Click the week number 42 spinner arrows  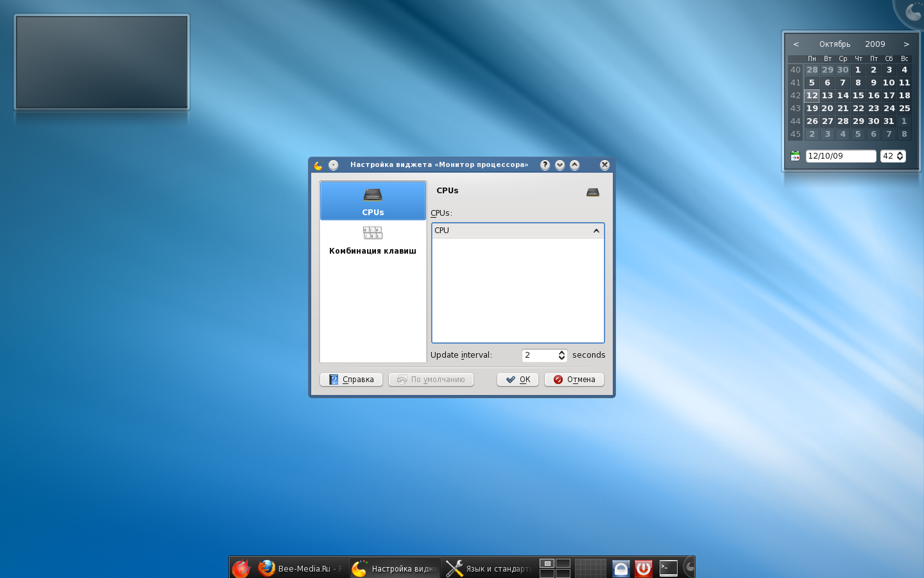pos(900,156)
